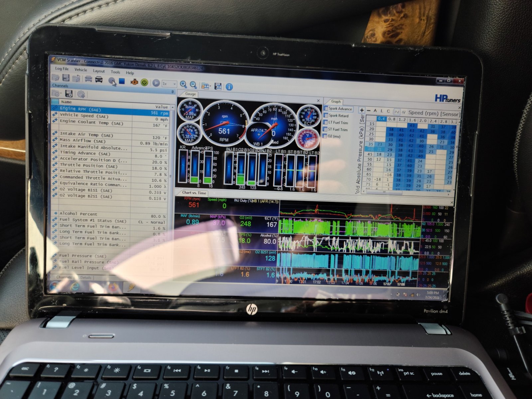The height and width of the screenshot is (399, 532).
Task: Switch to the Chart vs. Time tab
Action: pyautogui.click(x=194, y=193)
